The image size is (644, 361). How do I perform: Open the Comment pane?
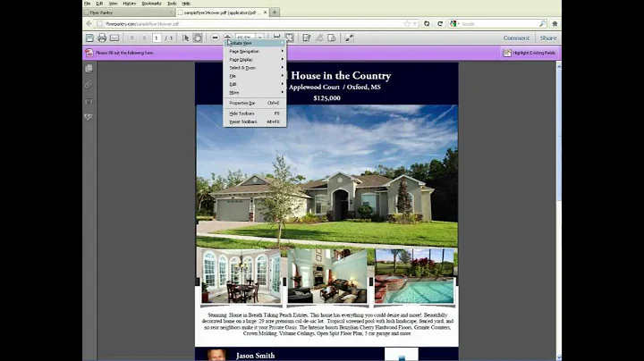click(516, 38)
